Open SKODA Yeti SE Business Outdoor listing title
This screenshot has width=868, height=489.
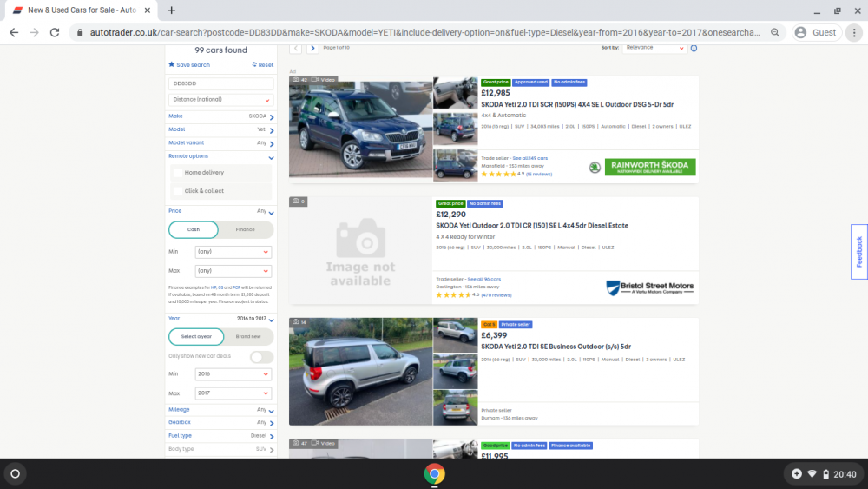(x=556, y=347)
